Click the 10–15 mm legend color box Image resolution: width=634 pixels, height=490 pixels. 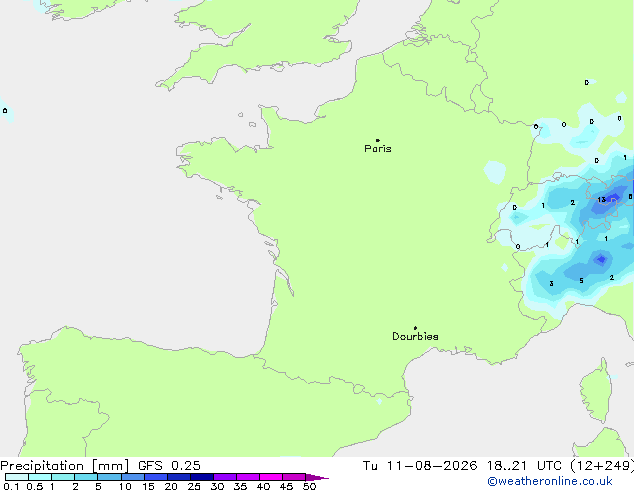coord(133,477)
